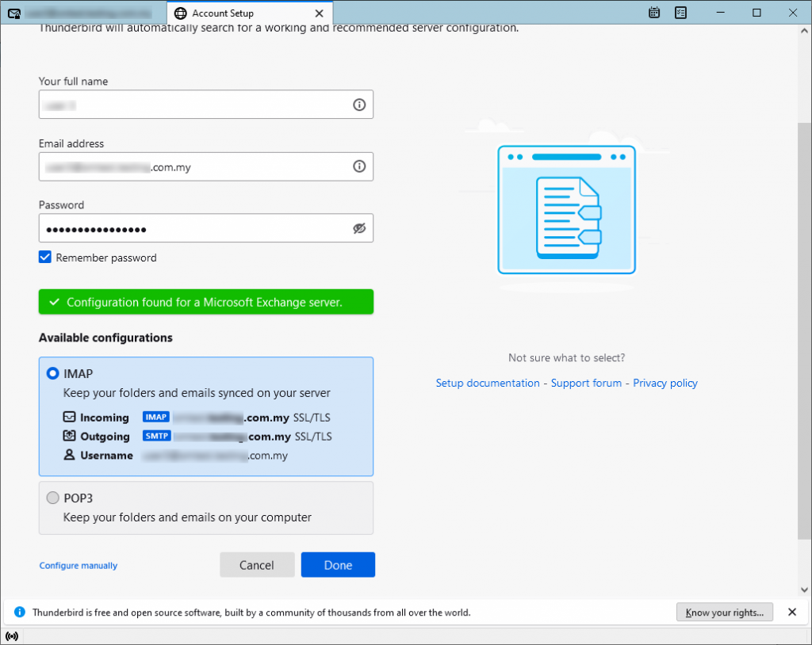Close the Account Setup tab
812x645 pixels.
pos(320,13)
